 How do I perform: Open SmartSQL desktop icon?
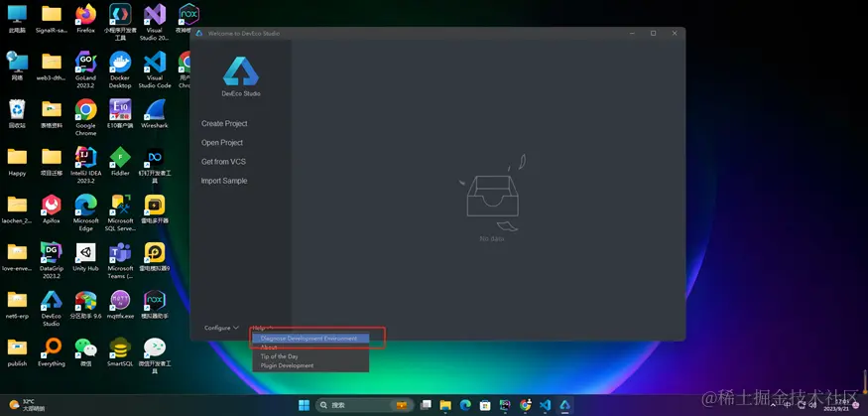pos(120,352)
